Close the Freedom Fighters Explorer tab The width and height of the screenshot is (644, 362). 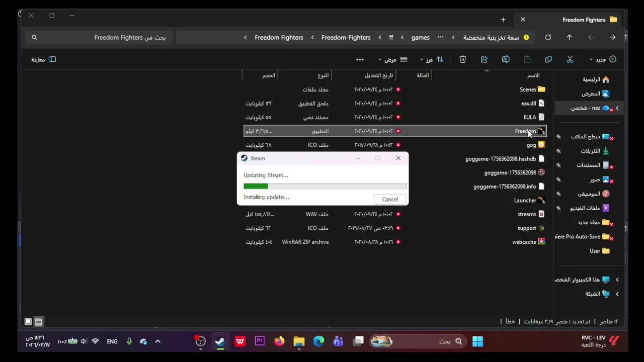click(x=523, y=20)
